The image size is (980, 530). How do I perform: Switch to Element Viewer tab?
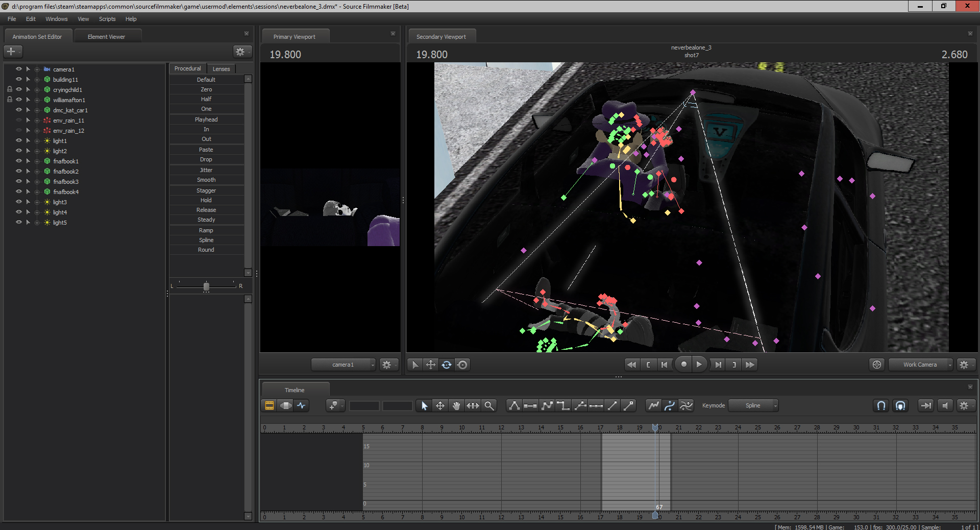click(106, 37)
